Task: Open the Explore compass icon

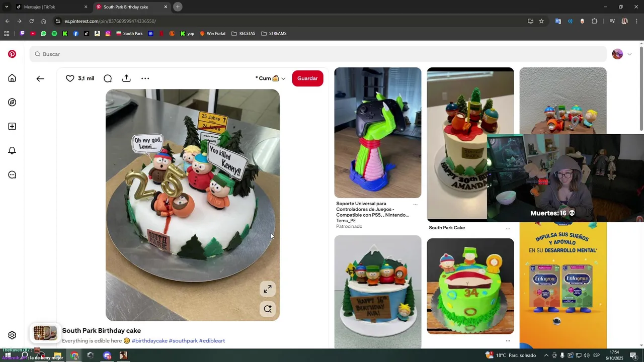Action: click(x=12, y=102)
